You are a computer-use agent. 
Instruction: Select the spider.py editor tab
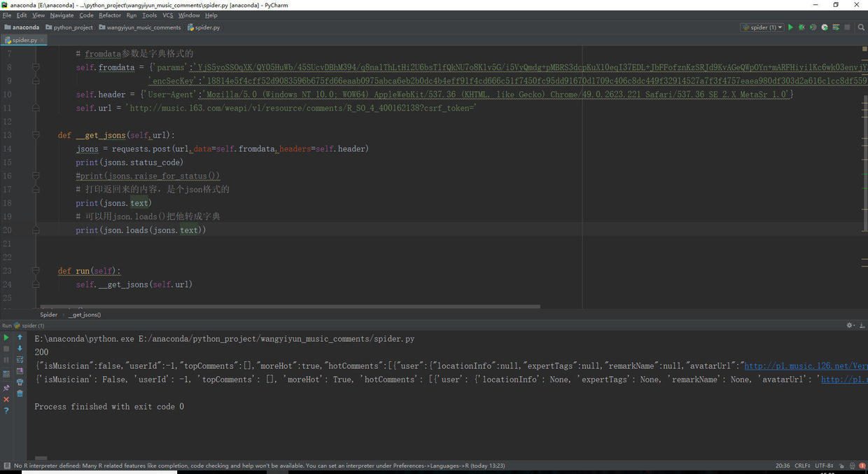click(x=24, y=40)
